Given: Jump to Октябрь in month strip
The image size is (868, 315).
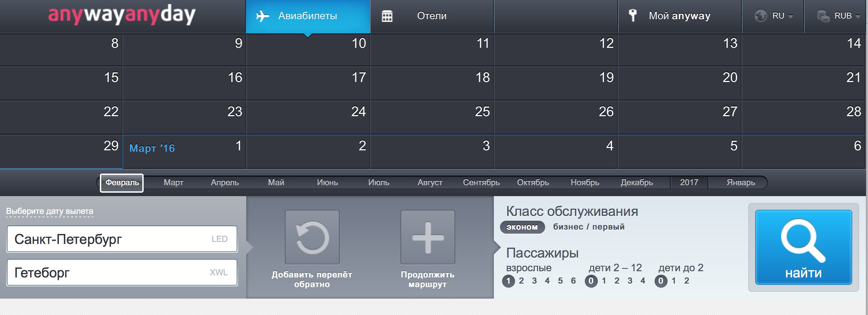Looking at the screenshot, I should 533,182.
